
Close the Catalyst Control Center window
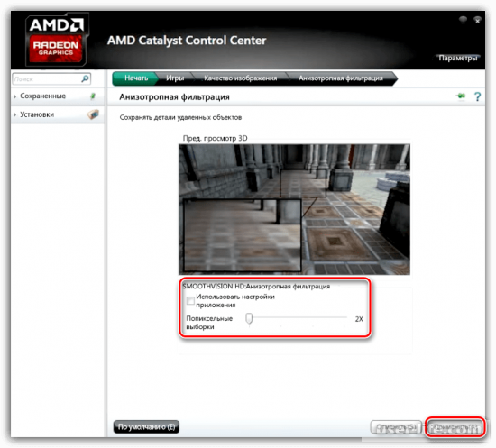coord(477,21)
